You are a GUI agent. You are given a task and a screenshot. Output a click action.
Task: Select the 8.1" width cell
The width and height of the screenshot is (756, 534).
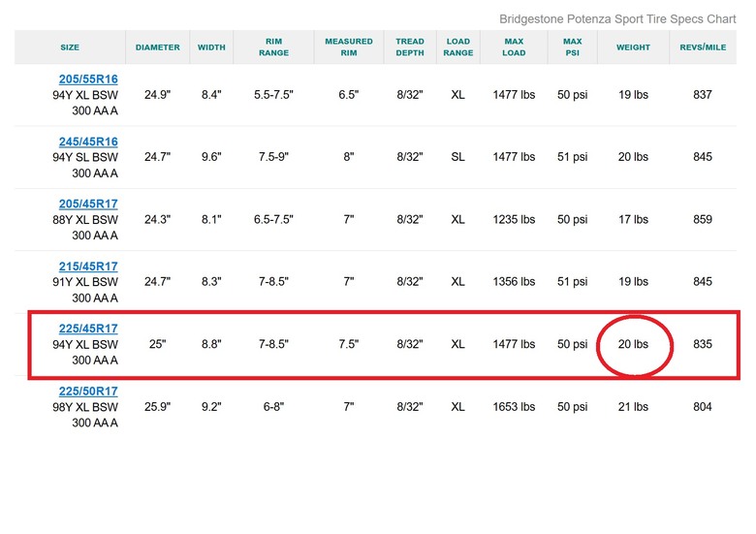211,220
